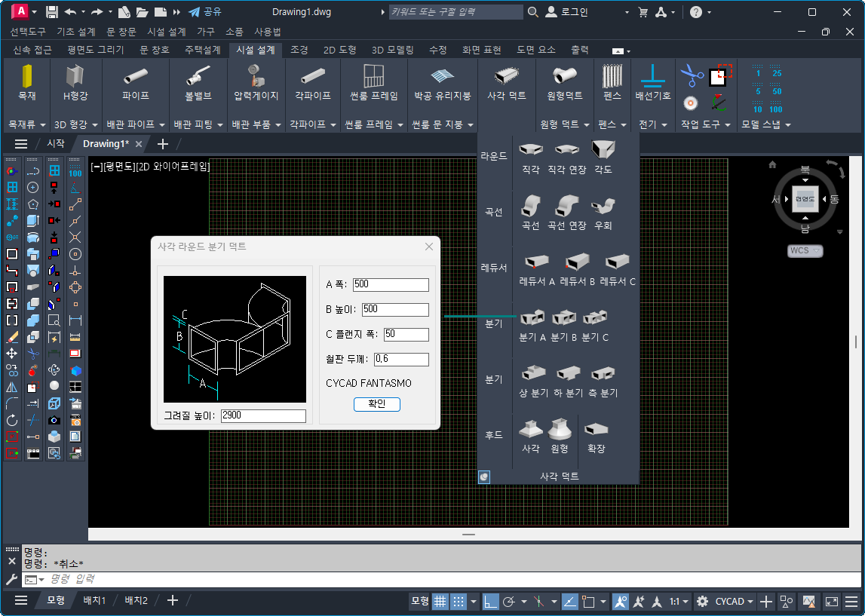Click the 배선기호 wiring symbol icon
This screenshot has width=865, height=616.
pyautogui.click(x=652, y=76)
